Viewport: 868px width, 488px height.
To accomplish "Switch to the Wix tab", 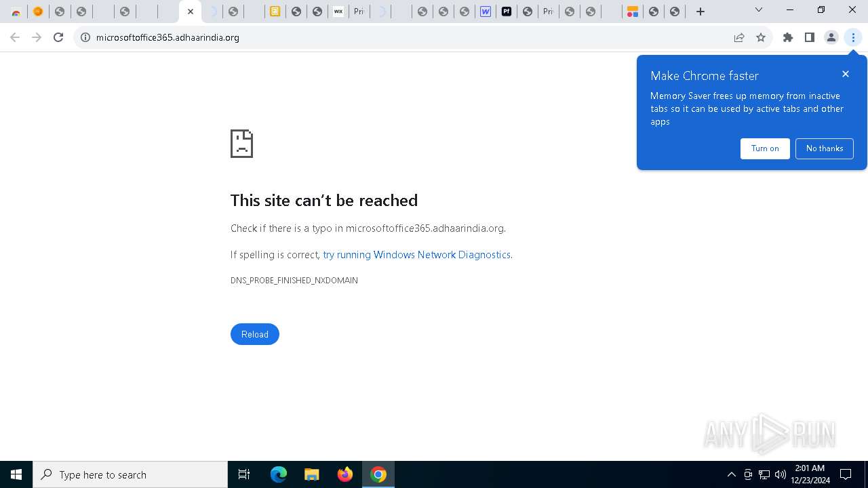I will [338, 12].
